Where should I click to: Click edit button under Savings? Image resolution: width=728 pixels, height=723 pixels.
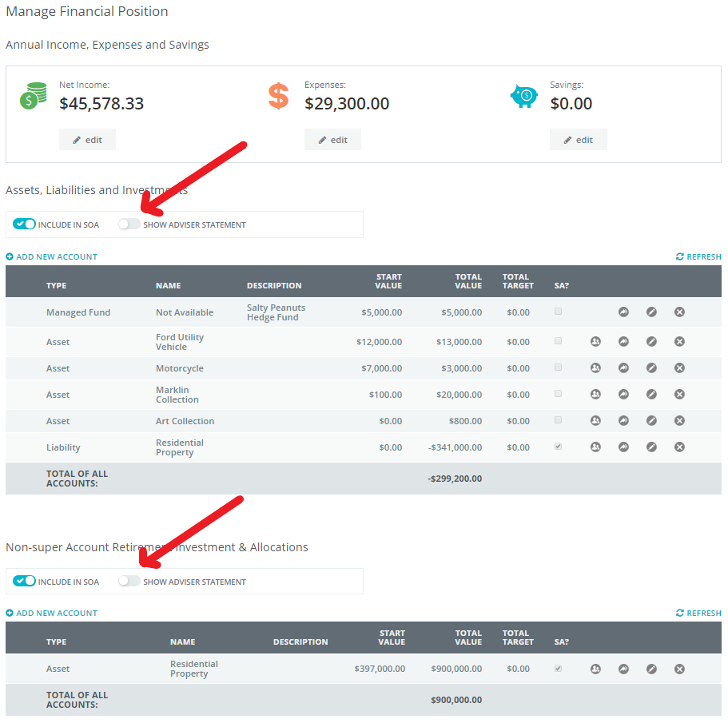pyautogui.click(x=578, y=139)
